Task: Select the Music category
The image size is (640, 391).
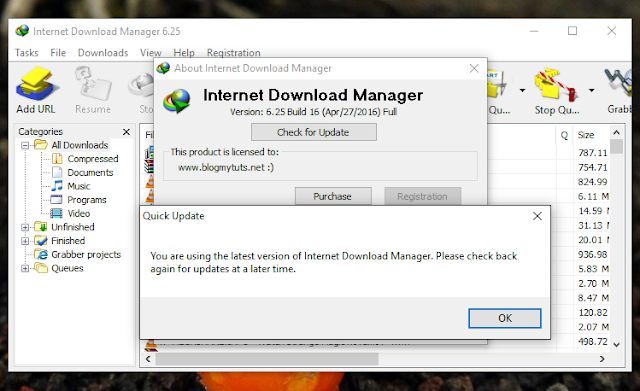Action: pyautogui.click(x=79, y=186)
